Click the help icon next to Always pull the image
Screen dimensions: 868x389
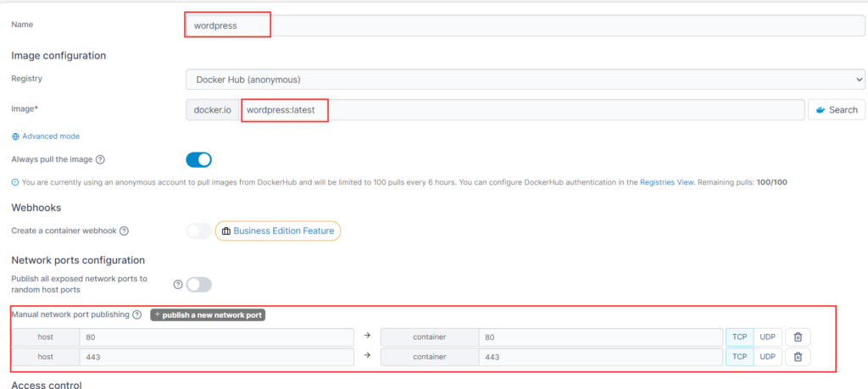[100, 159]
